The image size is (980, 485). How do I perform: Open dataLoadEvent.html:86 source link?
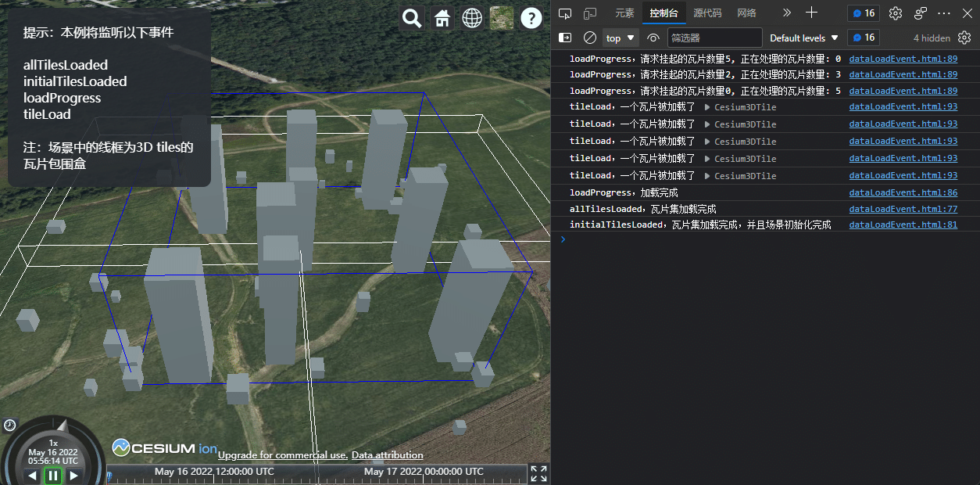tap(903, 192)
